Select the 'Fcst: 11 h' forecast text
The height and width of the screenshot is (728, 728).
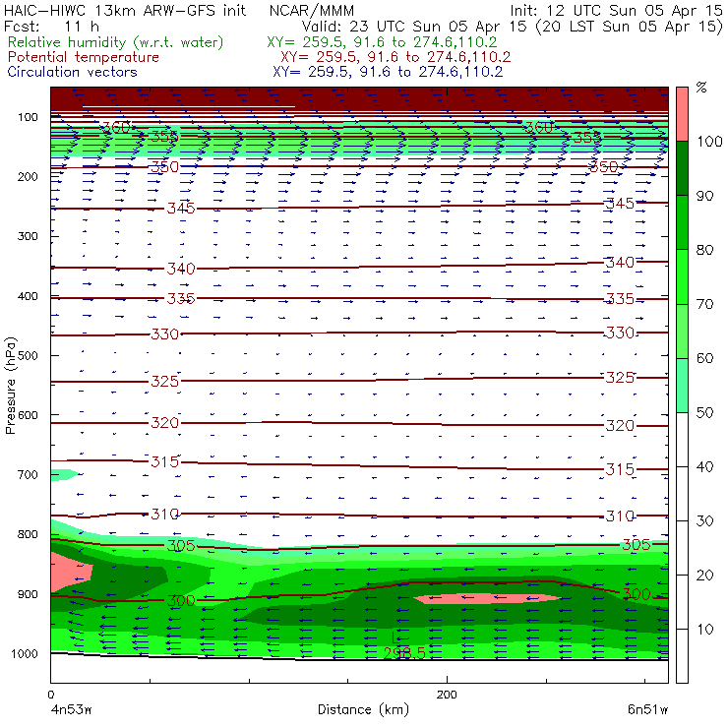click(51, 26)
